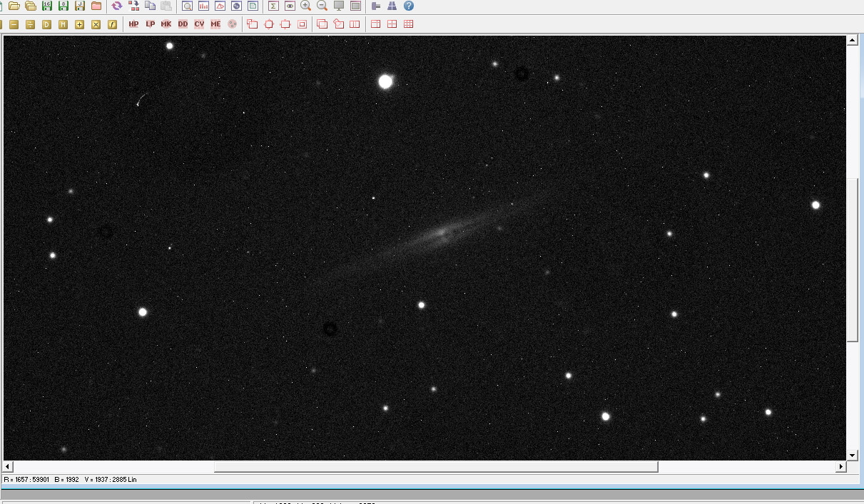Click status text 'V = 1937 : 2885 Lin'
This screenshot has height=504, width=864.
(x=111, y=480)
